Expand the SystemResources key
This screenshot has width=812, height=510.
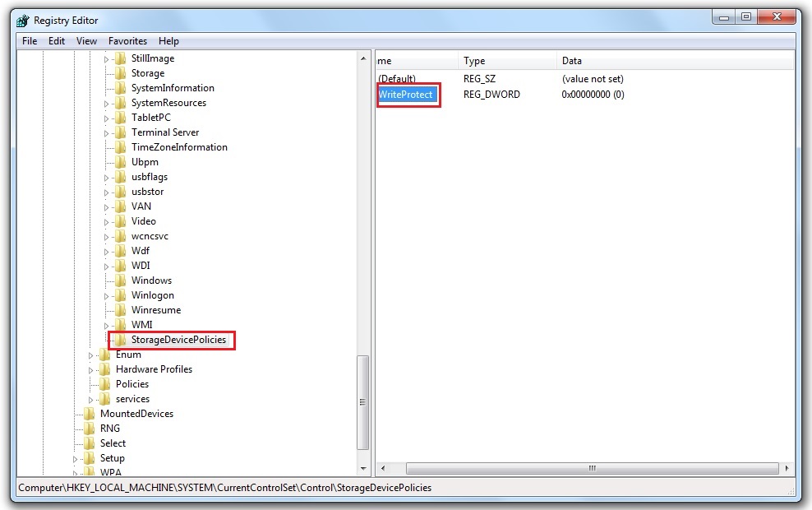point(106,104)
